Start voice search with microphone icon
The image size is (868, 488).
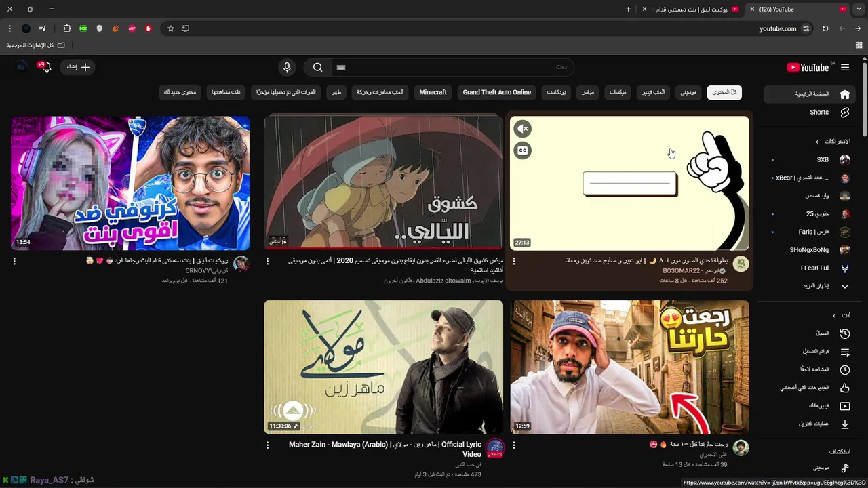click(287, 67)
